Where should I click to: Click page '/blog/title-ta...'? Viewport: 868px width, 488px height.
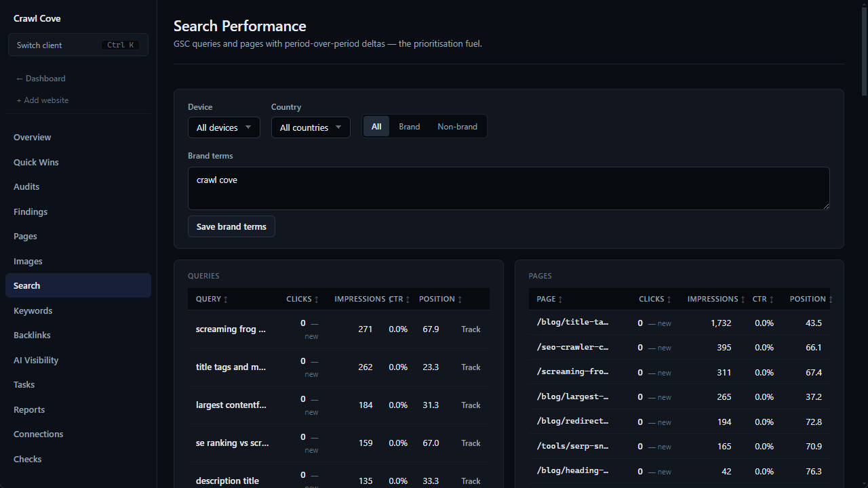tap(573, 323)
